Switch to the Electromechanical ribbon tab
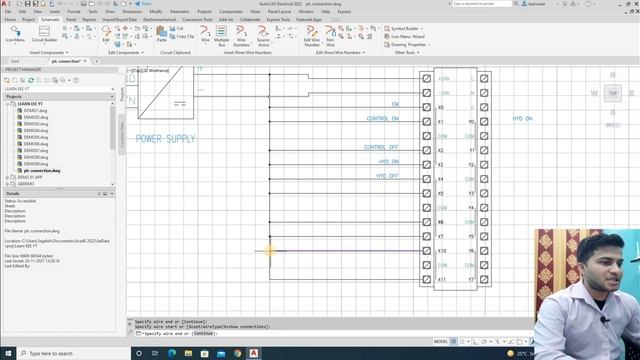640x360 pixels. click(159, 20)
